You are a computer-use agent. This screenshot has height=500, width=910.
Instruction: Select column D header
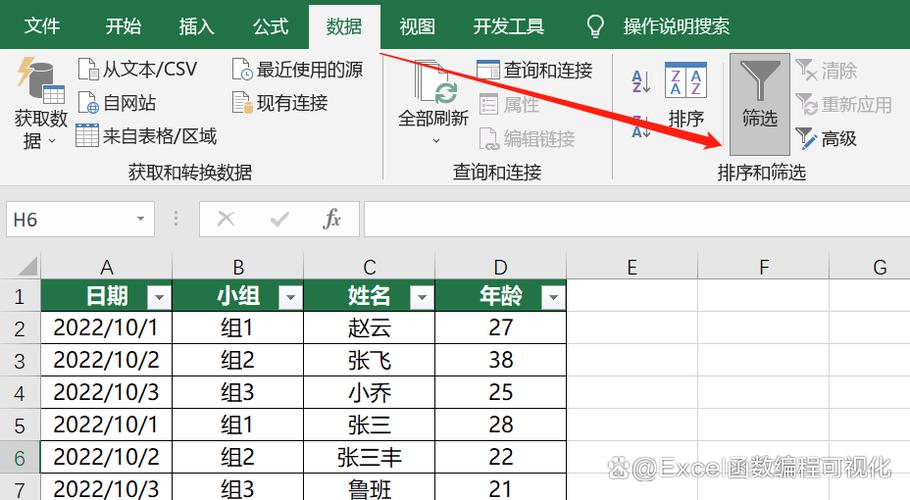coord(501,267)
